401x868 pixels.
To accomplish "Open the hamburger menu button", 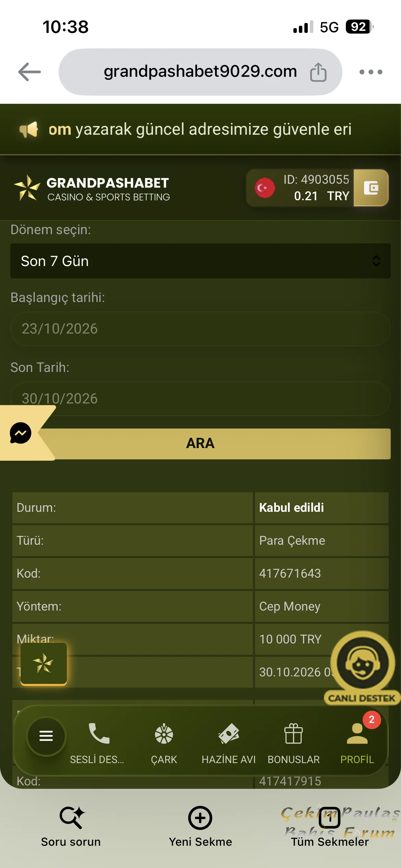I will pos(46,736).
